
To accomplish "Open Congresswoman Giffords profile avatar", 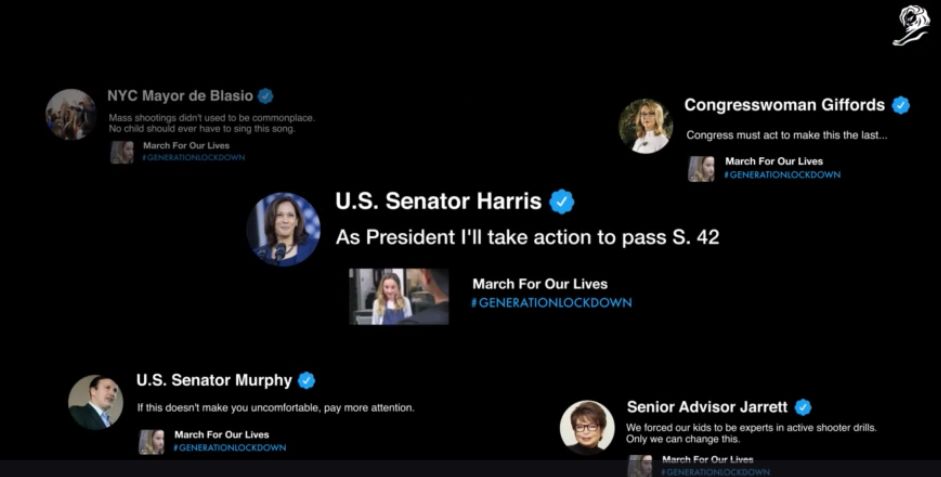I will (x=646, y=126).
